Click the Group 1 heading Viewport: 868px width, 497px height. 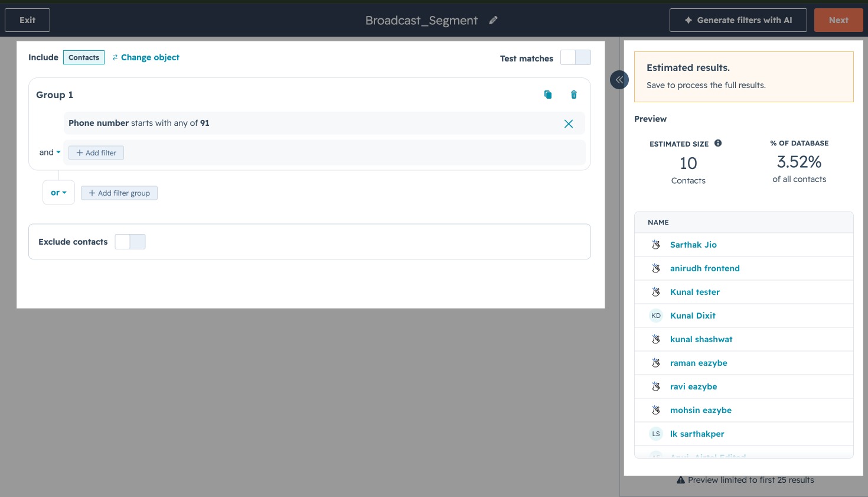pos(55,95)
